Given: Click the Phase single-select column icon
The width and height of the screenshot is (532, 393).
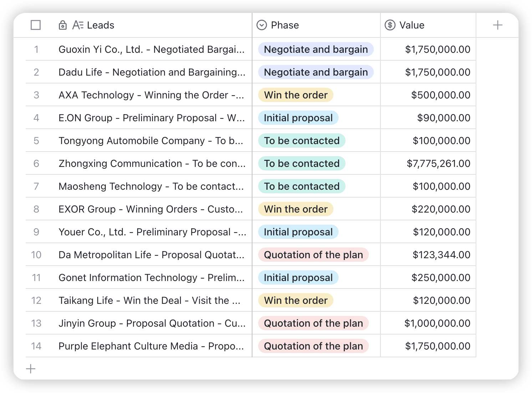Looking at the screenshot, I should click(x=262, y=25).
